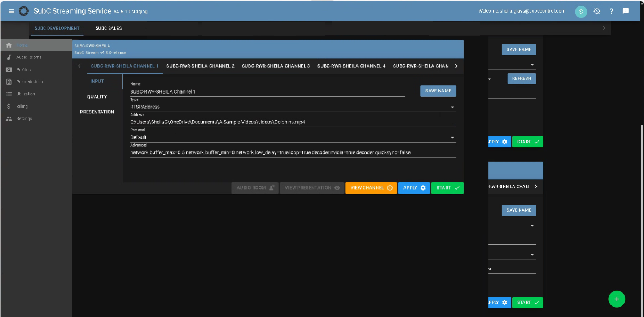Open Audio Rooms in sidebar

coord(29,57)
